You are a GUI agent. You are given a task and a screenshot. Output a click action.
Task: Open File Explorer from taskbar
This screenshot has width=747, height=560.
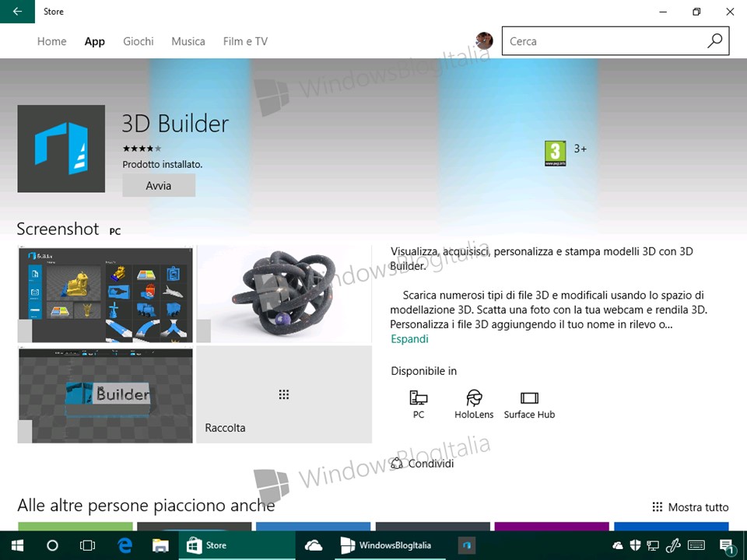(160, 545)
